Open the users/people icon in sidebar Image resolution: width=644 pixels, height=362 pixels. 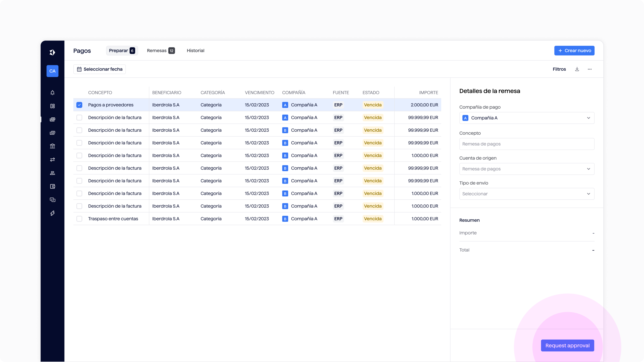[52, 173]
